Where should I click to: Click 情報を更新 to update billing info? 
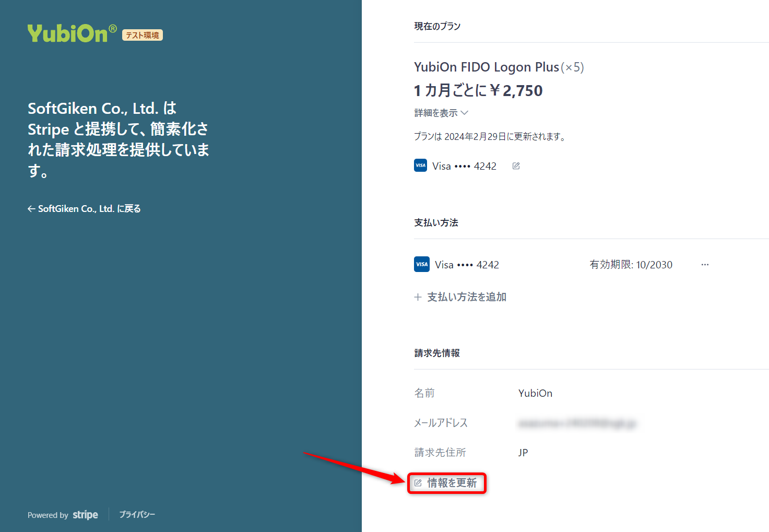(446, 483)
